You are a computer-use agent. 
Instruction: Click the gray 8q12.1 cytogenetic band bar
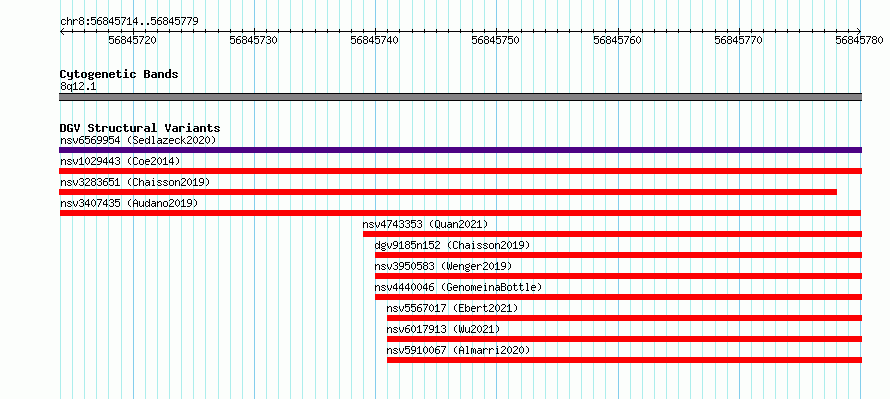[460, 97]
